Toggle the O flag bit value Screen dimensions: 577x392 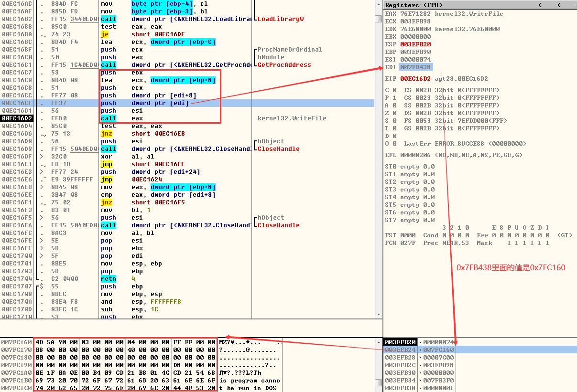click(394, 144)
